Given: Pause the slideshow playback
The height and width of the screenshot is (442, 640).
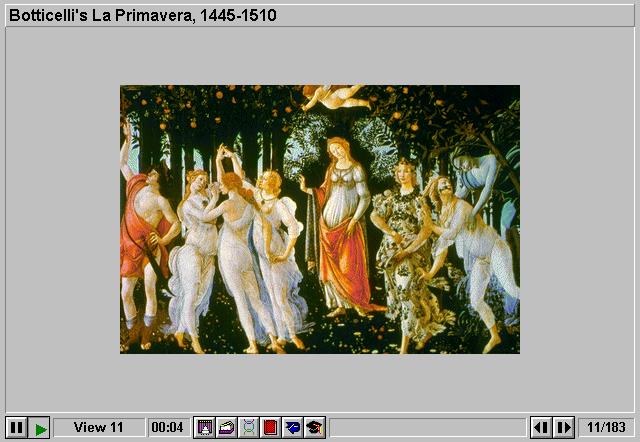Looking at the screenshot, I should (16, 427).
